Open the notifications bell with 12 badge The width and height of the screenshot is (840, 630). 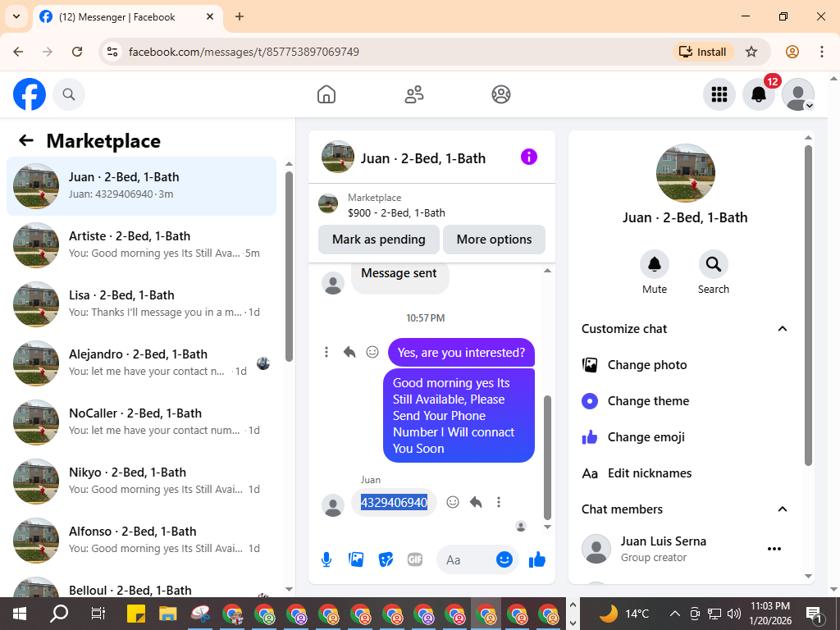tap(759, 94)
